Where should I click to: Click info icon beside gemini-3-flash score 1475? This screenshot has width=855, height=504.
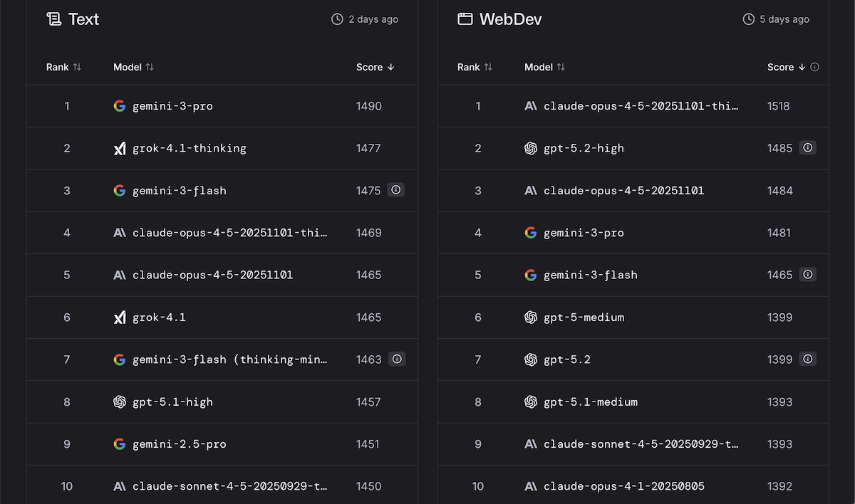(396, 190)
